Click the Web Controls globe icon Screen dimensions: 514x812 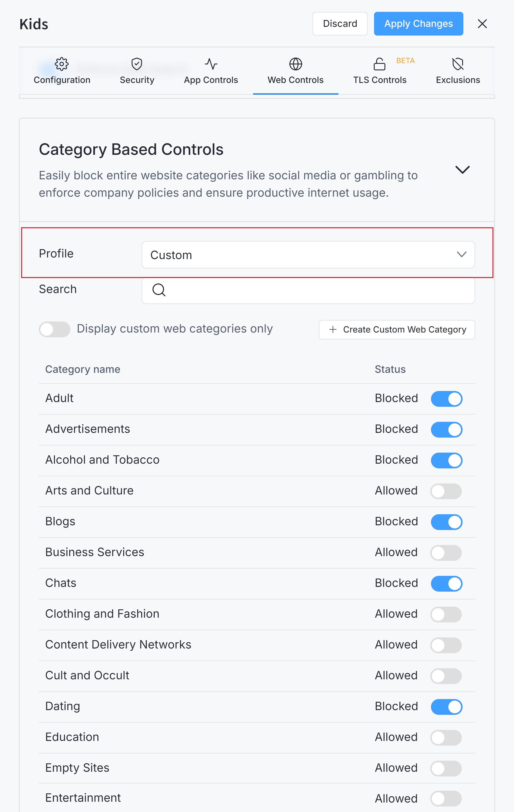click(295, 64)
